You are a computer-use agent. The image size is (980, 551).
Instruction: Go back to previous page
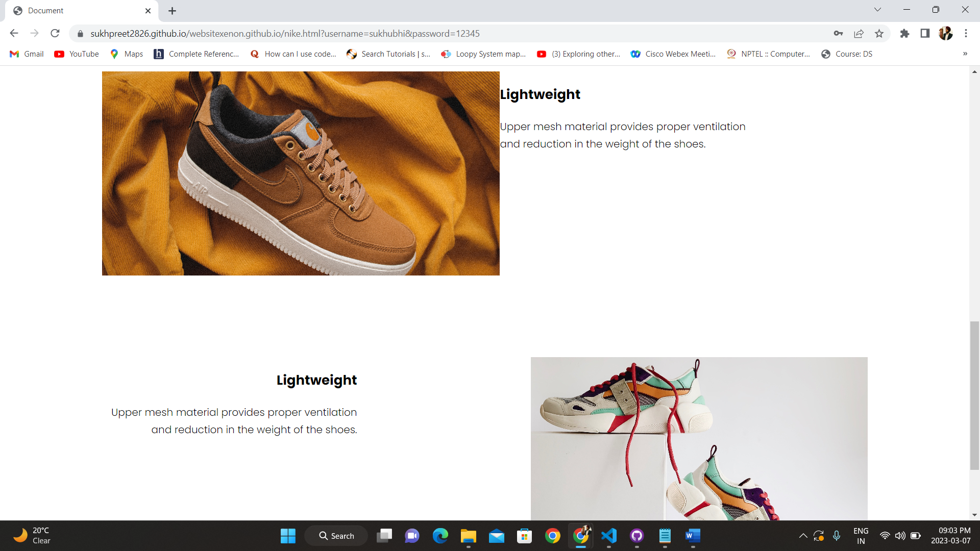coord(14,34)
